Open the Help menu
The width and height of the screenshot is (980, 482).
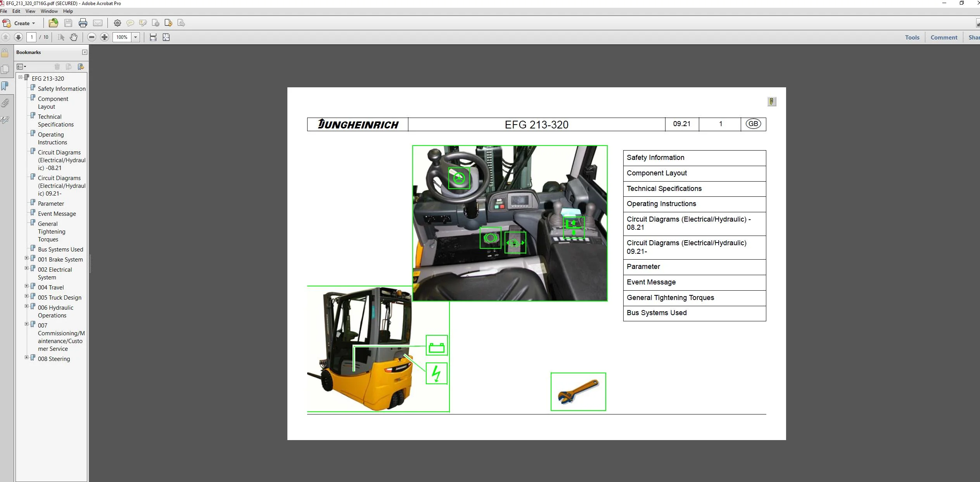[x=68, y=11]
